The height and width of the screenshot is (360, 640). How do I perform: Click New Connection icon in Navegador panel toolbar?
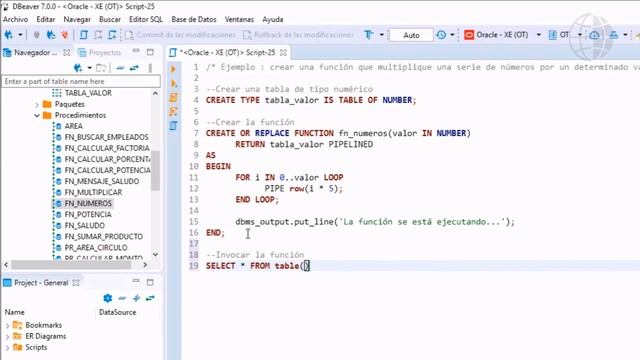tap(78, 68)
